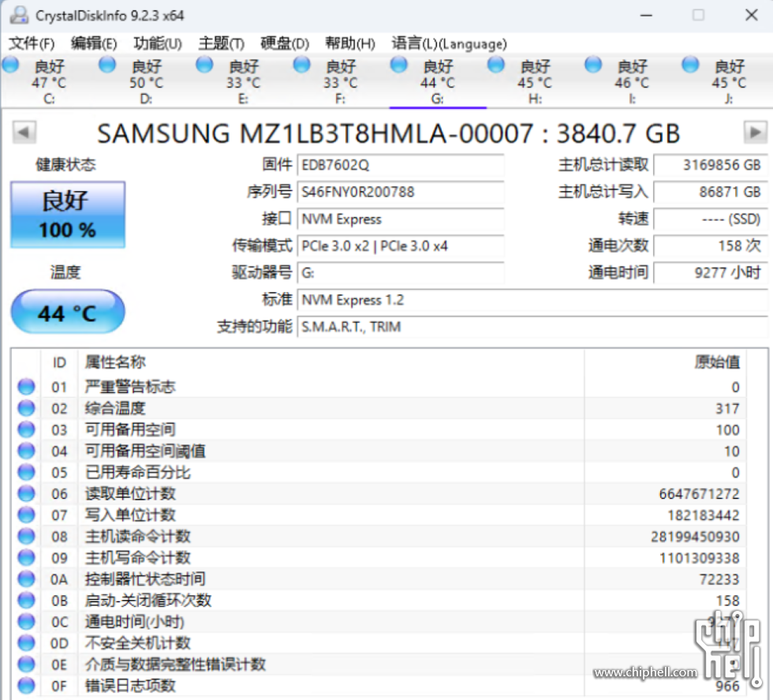Viewport: 773px width, 700px height.
Task: Click raw value 1101309338
Action: [700, 558]
